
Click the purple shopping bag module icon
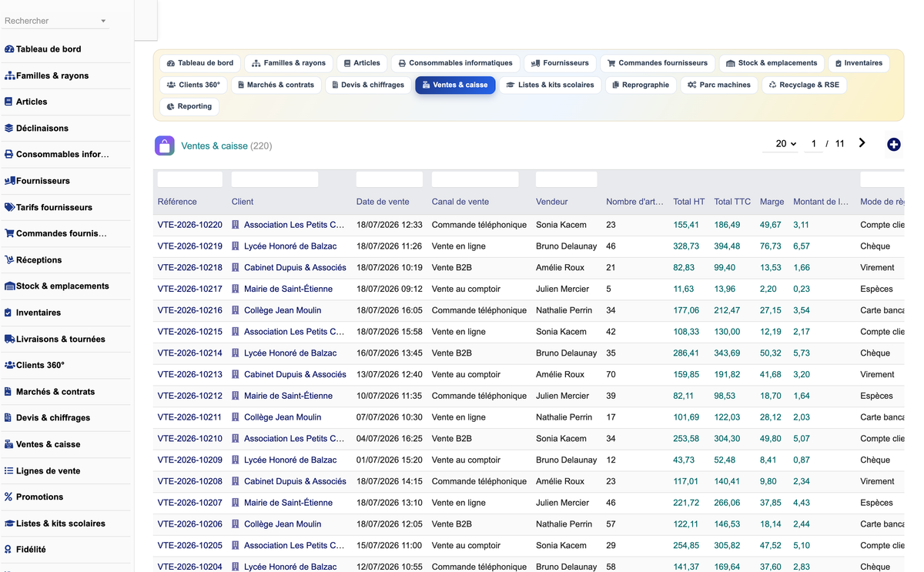tap(165, 146)
